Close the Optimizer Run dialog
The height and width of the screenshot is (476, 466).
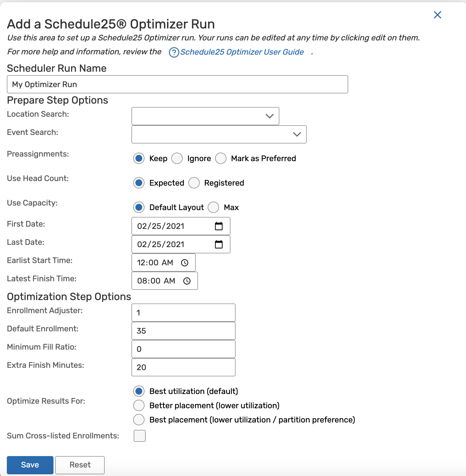(x=437, y=15)
